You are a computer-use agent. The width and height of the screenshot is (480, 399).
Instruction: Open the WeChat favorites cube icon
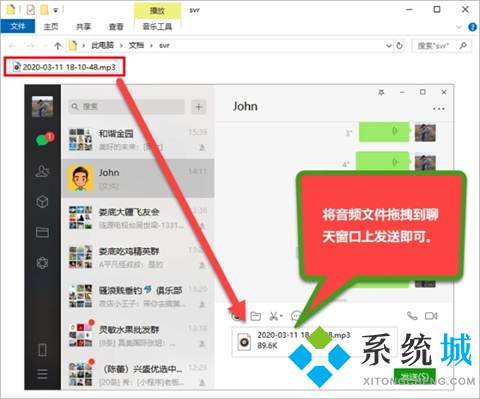pos(42,202)
